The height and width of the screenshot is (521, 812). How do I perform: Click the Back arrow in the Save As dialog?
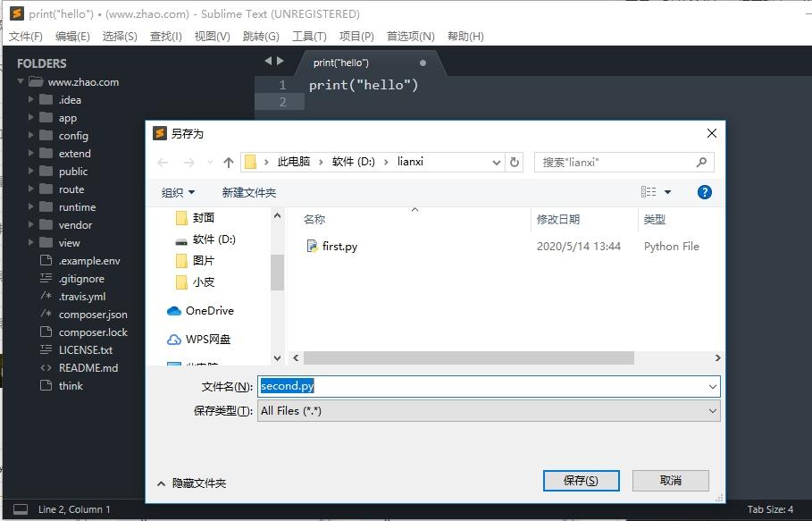[x=163, y=163]
